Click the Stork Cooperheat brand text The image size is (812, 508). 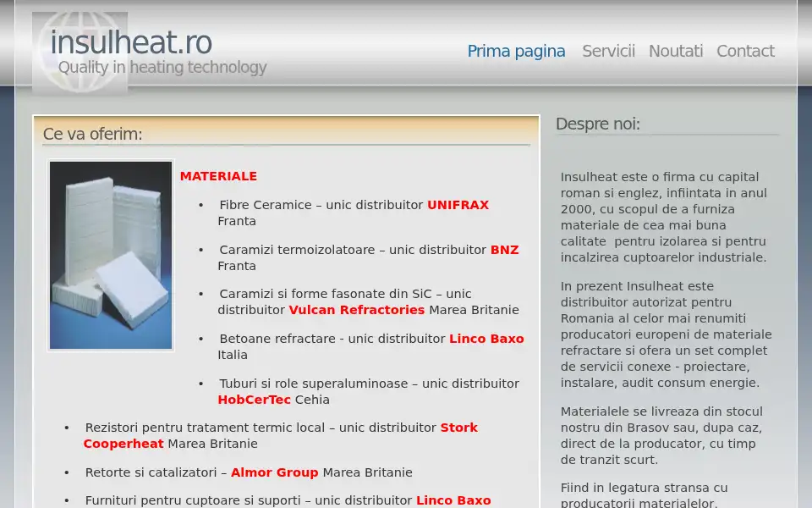pyautogui.click(x=280, y=435)
